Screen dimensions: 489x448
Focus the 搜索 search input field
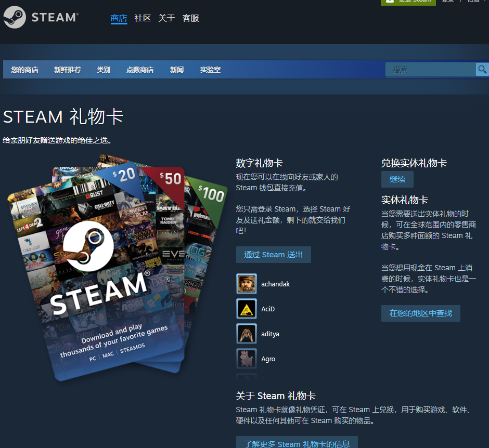430,70
